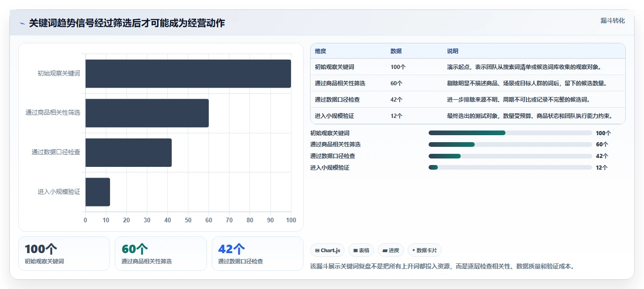Viewport: 644px width, 289px height.
Task: Click table cell 进入小规模验证
Action: click(334, 116)
